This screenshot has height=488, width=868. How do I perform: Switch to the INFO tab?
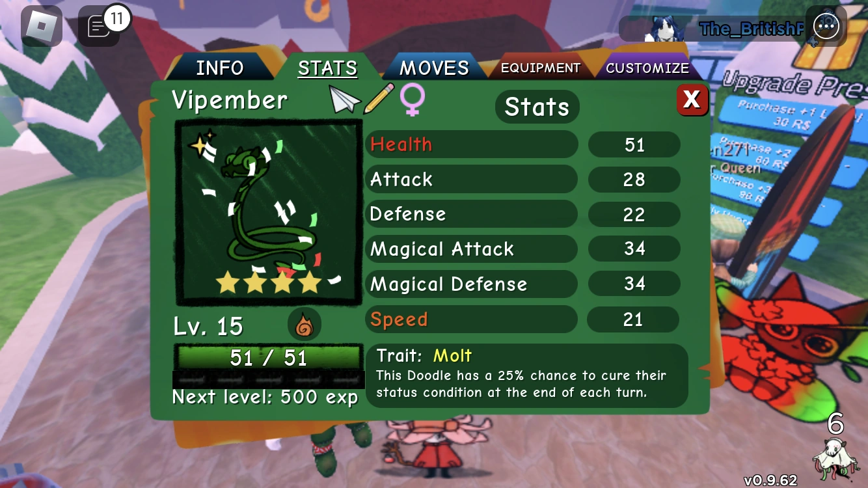220,68
